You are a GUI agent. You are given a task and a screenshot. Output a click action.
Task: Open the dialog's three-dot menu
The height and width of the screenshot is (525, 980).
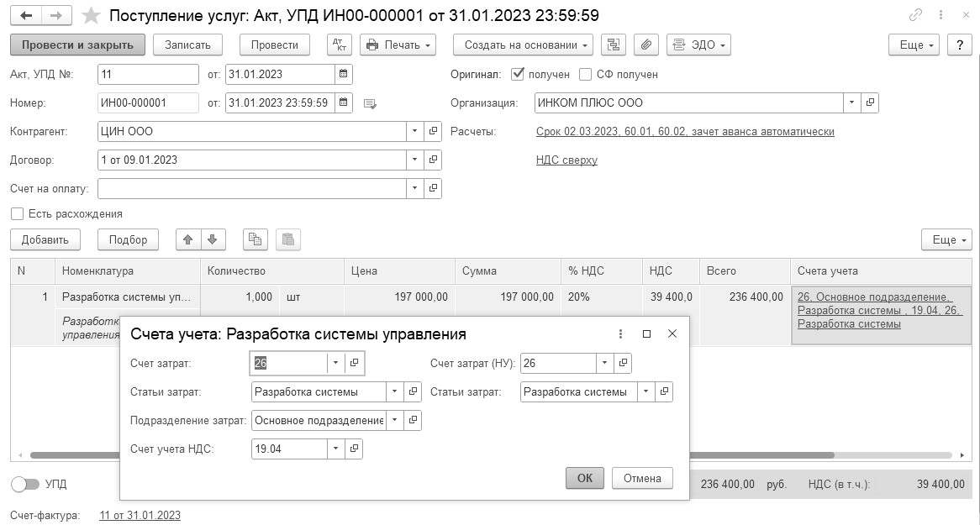620,333
